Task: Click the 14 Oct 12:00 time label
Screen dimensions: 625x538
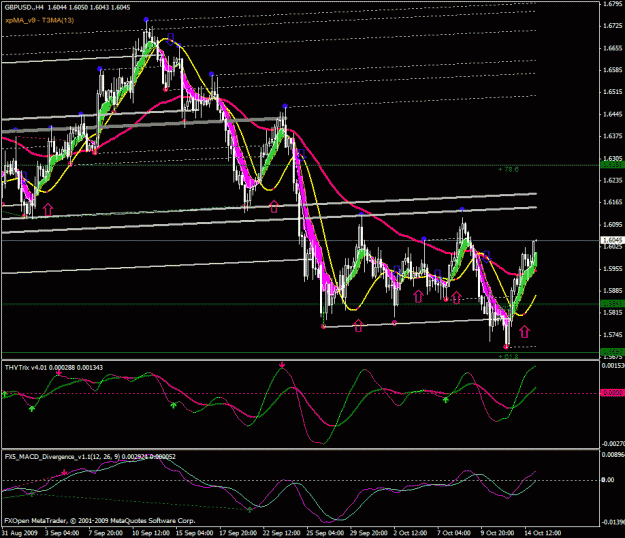Action: coord(542,533)
